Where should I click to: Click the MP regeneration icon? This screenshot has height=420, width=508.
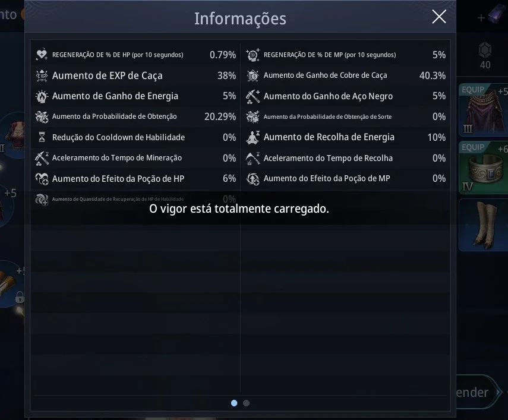point(253,55)
